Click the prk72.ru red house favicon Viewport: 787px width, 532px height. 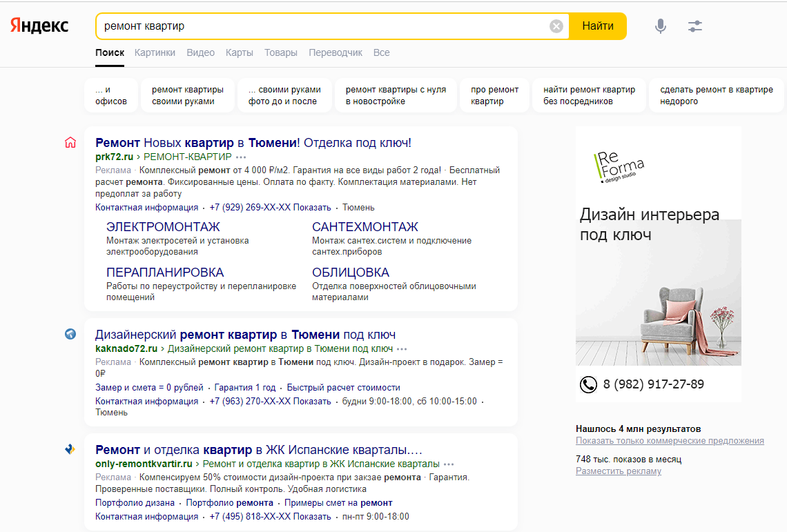[x=70, y=143]
